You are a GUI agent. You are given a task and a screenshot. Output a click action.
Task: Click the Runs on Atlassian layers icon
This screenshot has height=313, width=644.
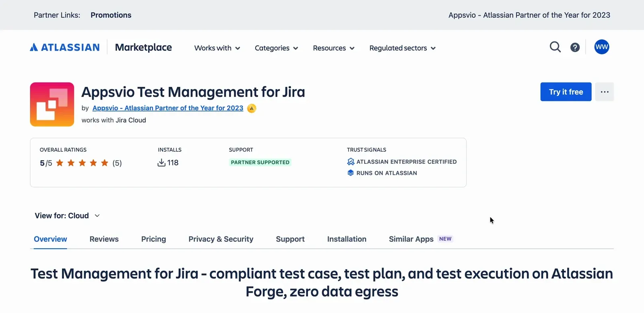pos(351,173)
